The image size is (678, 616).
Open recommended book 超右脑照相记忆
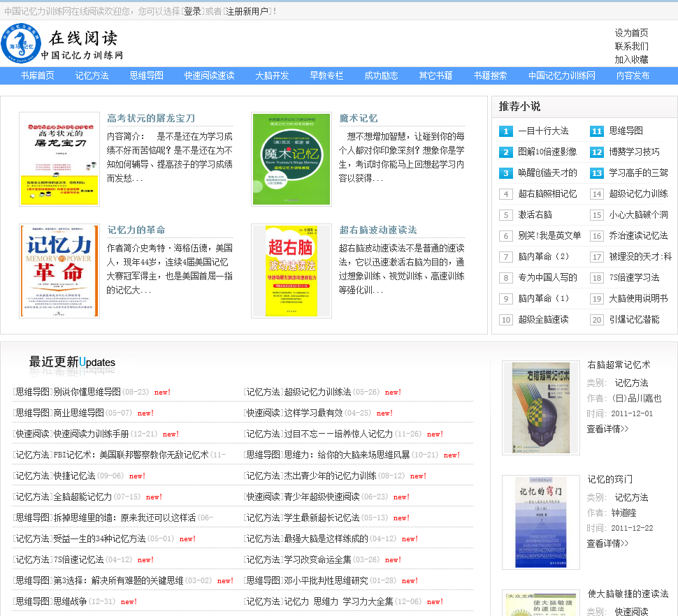[x=547, y=193]
